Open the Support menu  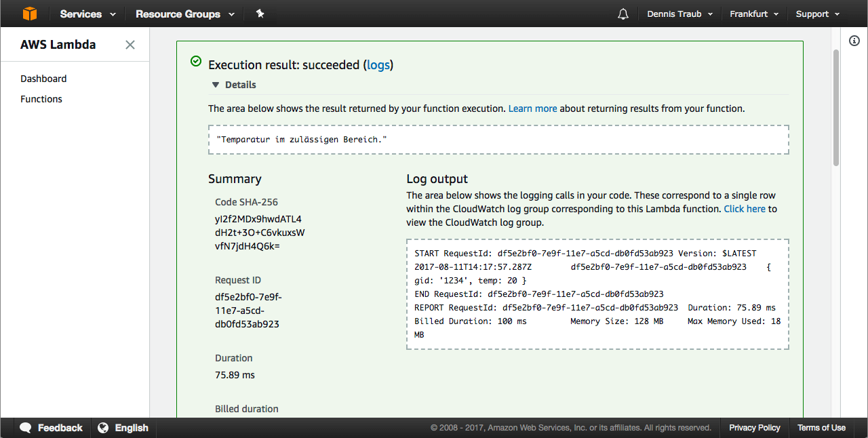click(x=817, y=14)
